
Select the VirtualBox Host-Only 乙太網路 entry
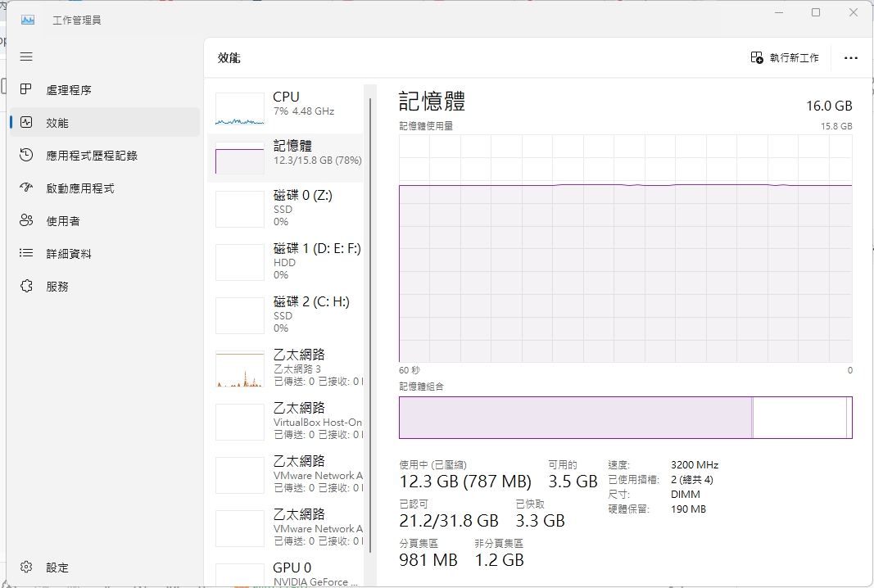pos(287,421)
